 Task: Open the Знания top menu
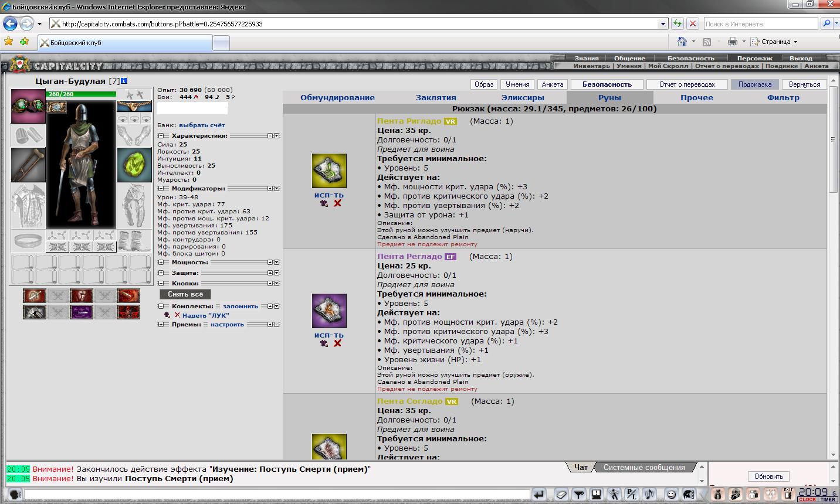point(587,59)
